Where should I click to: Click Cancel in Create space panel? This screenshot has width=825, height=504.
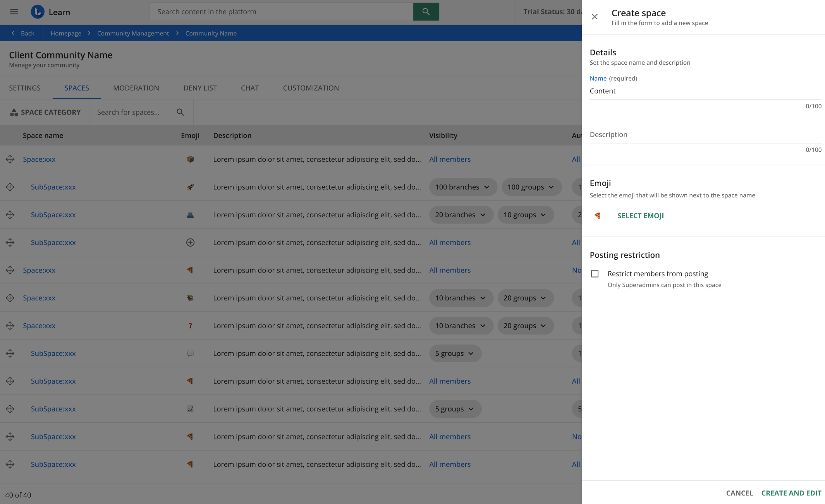coord(739,493)
